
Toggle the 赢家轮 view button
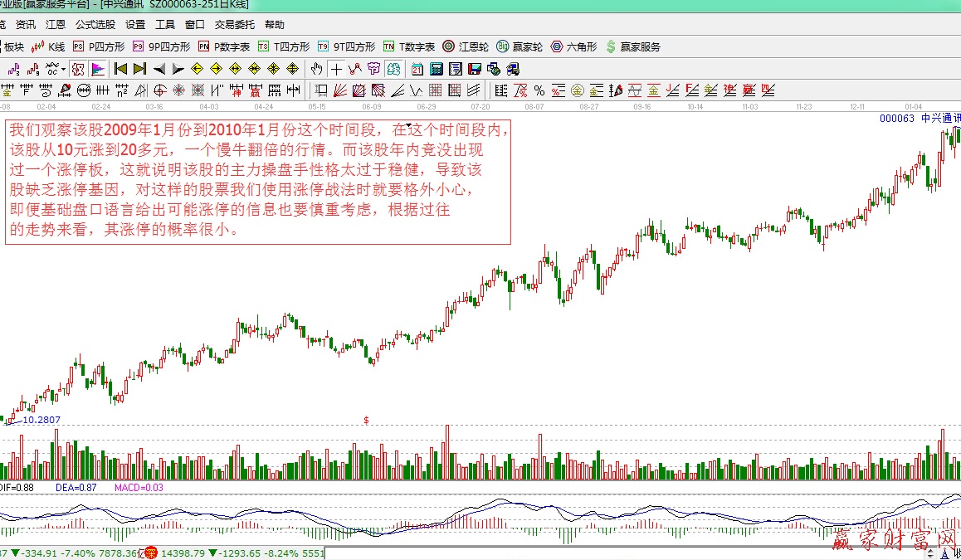coord(520,46)
